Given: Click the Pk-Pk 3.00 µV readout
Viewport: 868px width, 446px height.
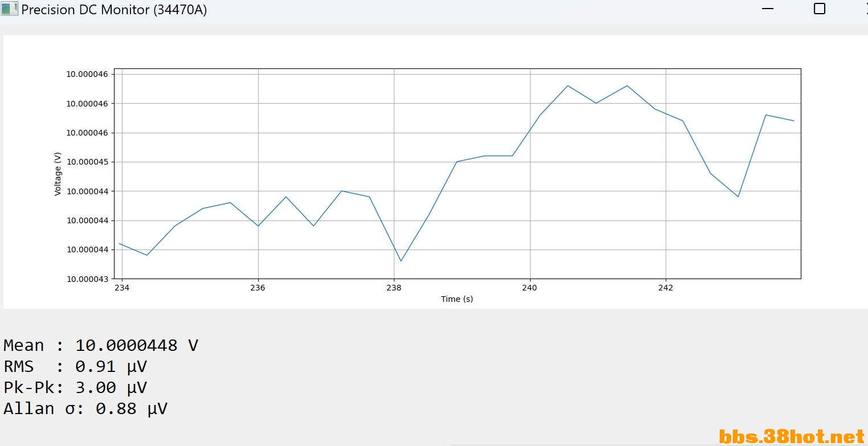Looking at the screenshot, I should tap(75, 388).
